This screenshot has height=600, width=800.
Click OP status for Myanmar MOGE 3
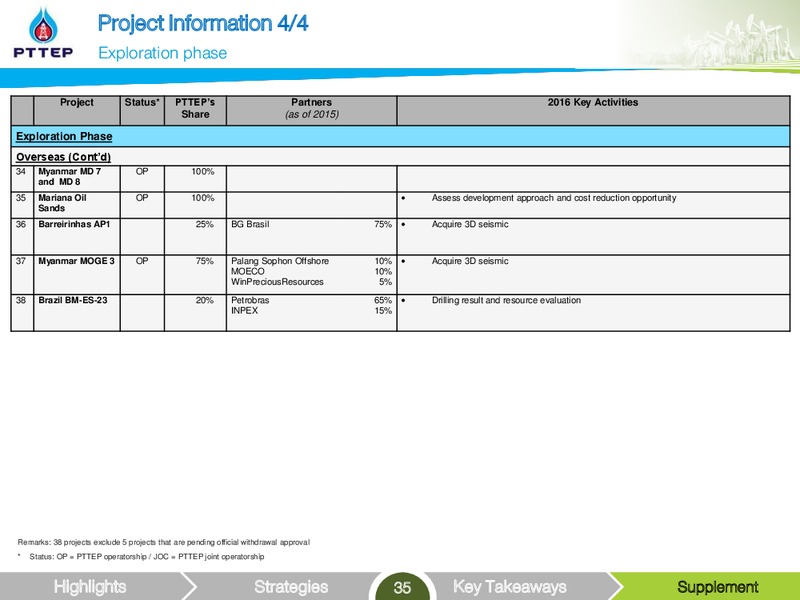[142, 261]
